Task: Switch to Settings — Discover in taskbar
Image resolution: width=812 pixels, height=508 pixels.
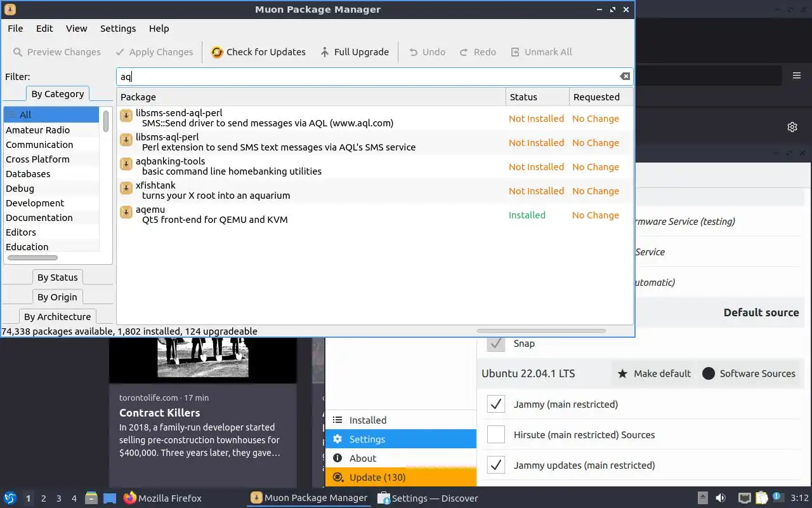Action: coord(428,498)
